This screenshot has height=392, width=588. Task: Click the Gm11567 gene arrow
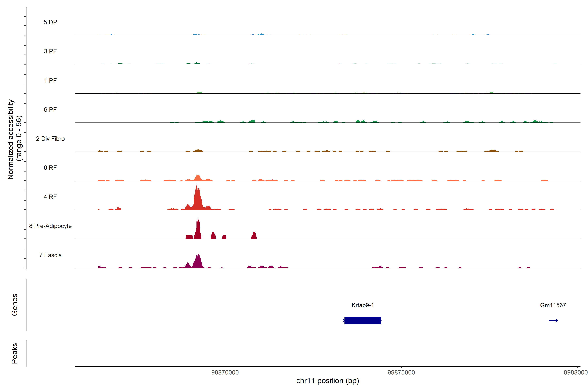click(553, 321)
